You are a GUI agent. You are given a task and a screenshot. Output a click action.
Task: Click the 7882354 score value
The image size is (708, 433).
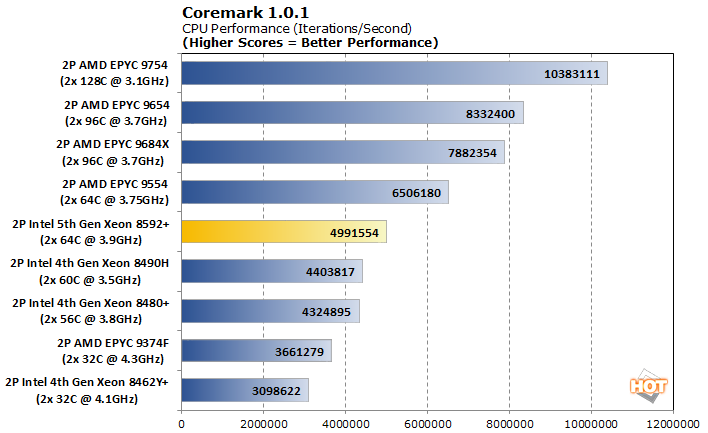coord(472,153)
